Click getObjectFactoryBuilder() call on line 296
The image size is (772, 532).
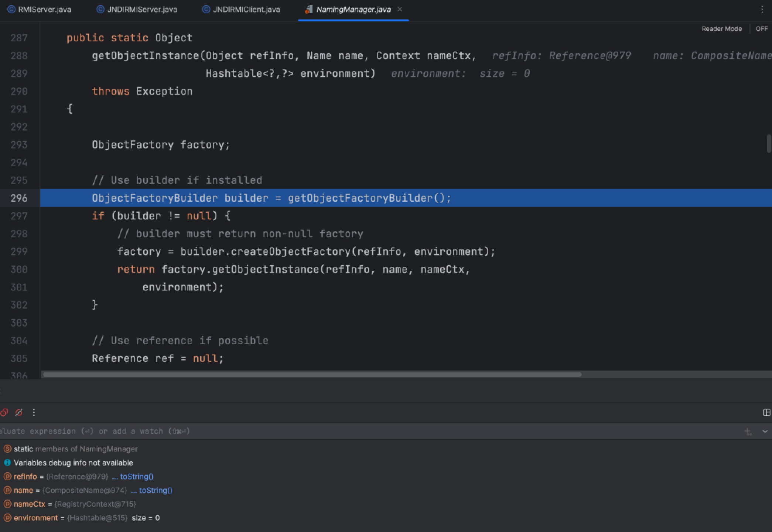(x=369, y=198)
